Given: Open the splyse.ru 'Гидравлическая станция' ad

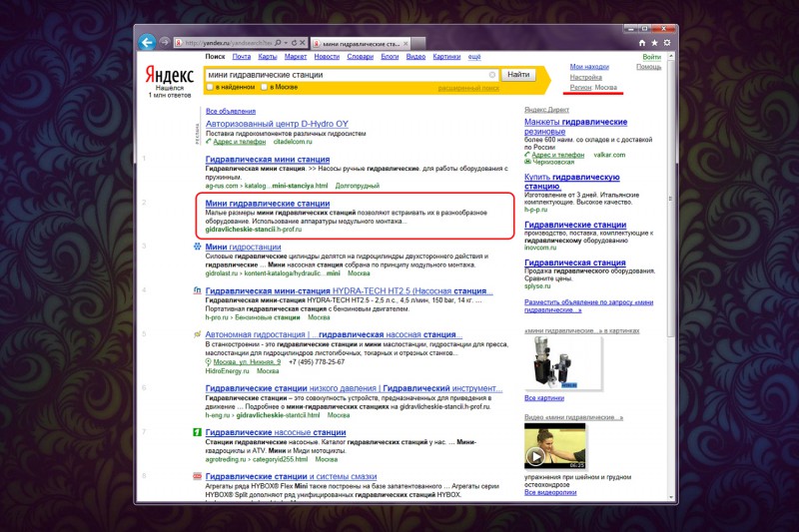Looking at the screenshot, I should coord(575,263).
